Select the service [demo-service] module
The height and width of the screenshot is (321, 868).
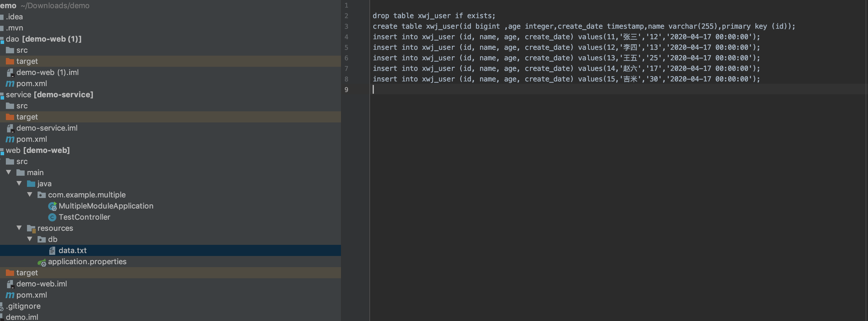pyautogui.click(x=49, y=95)
